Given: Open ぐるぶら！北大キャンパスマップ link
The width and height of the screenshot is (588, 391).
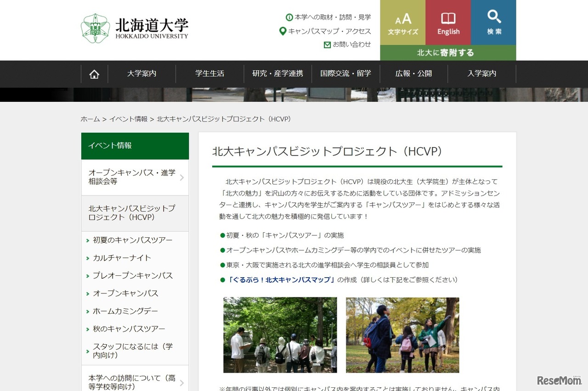Looking at the screenshot, I should [281, 279].
